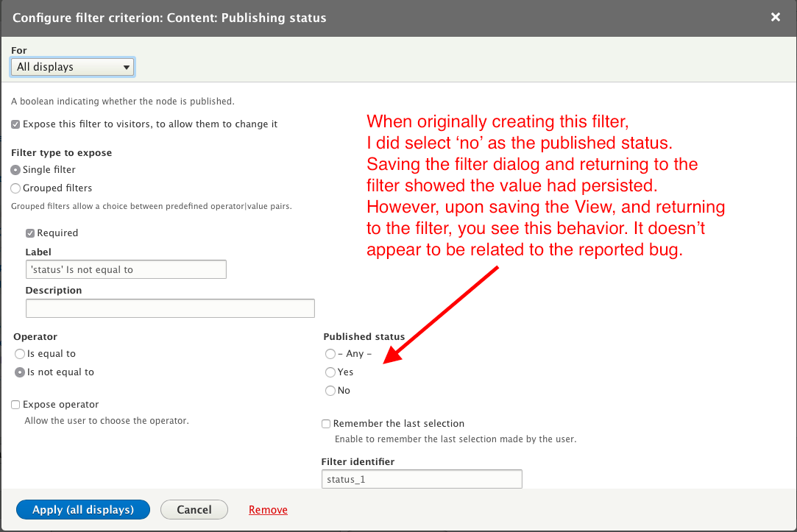This screenshot has height=532, width=797.
Task: Uncheck 'Expose this filter to visitors'
Action: coord(15,124)
